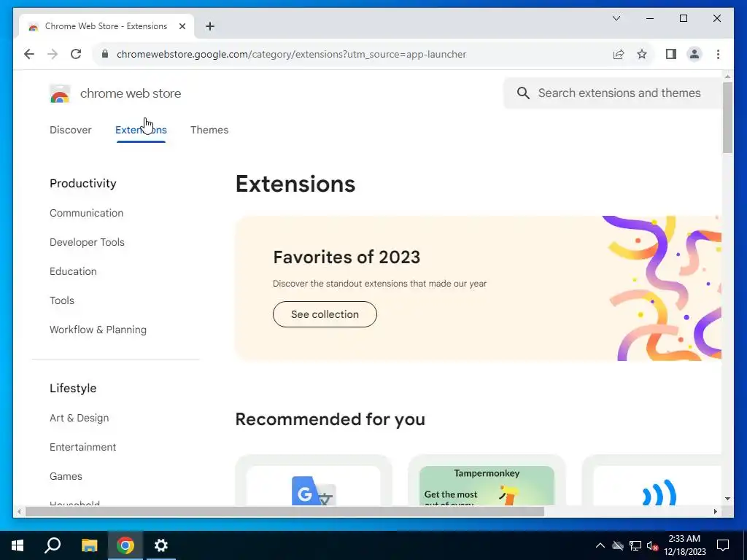Open the Windows Start menu
Viewport: 747px width, 560px height.
click(18, 545)
